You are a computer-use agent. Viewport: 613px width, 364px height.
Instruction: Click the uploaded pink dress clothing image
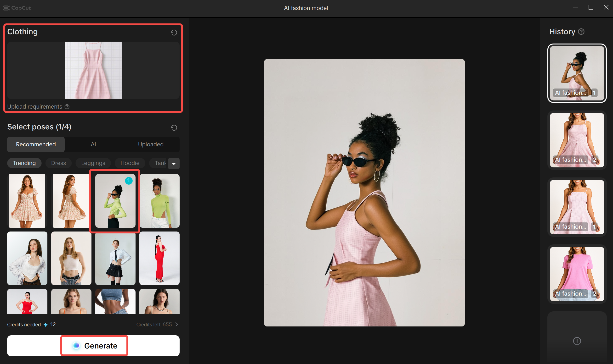tap(93, 70)
